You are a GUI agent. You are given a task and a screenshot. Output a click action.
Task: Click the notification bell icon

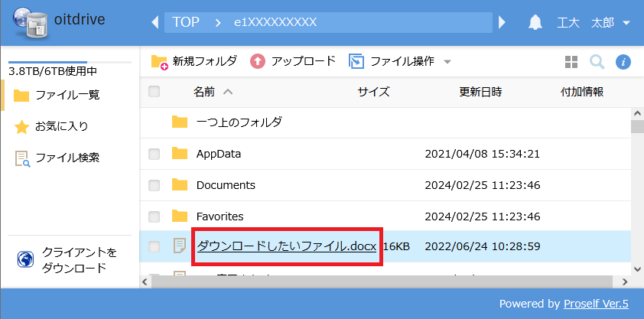click(535, 22)
